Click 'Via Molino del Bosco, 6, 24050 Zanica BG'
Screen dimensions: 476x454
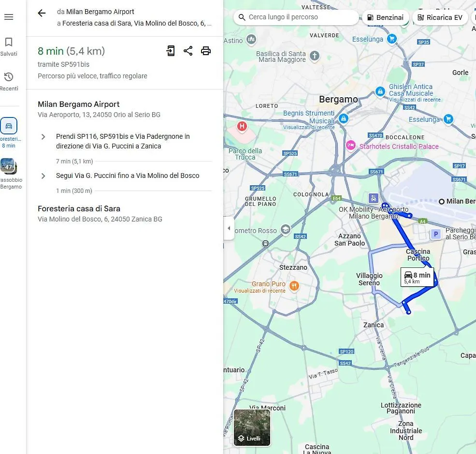[x=100, y=219]
